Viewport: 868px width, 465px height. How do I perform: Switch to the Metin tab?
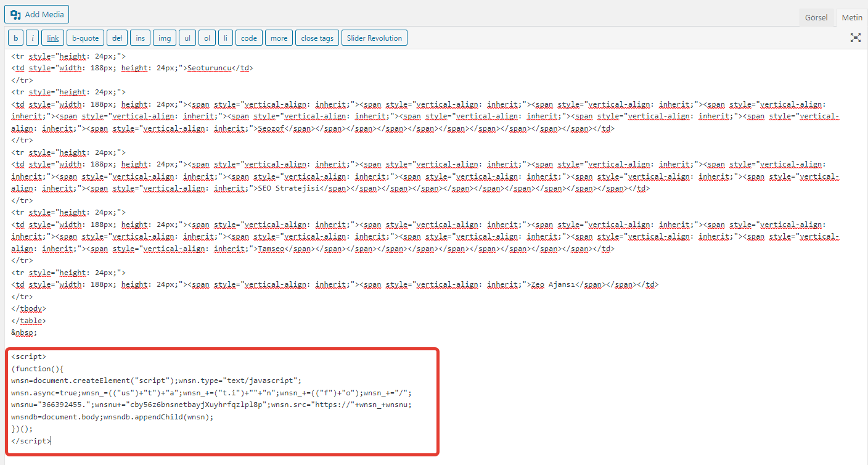pos(852,18)
